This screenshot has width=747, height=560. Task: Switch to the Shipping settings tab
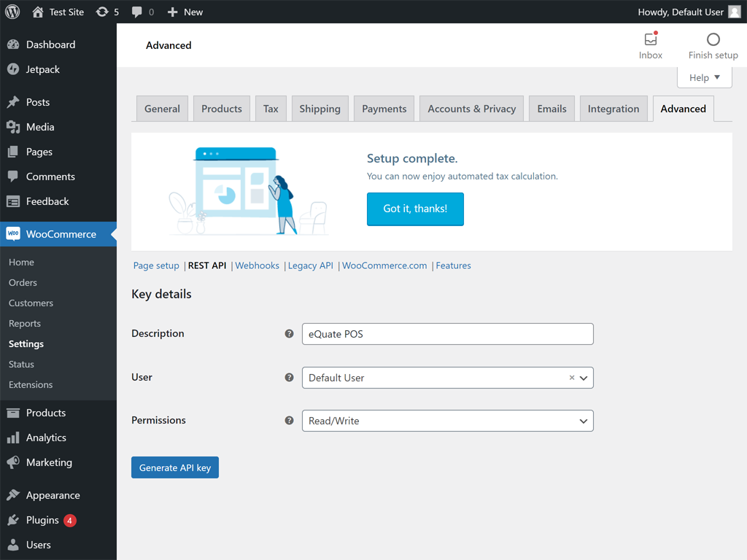[320, 109]
